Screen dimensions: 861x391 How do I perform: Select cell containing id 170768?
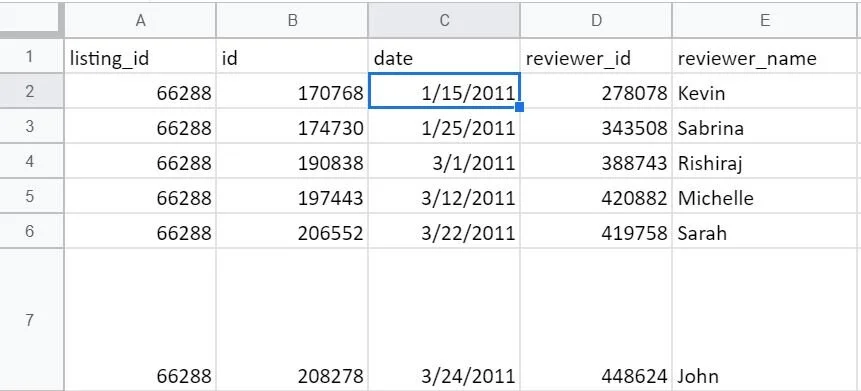[x=292, y=91]
